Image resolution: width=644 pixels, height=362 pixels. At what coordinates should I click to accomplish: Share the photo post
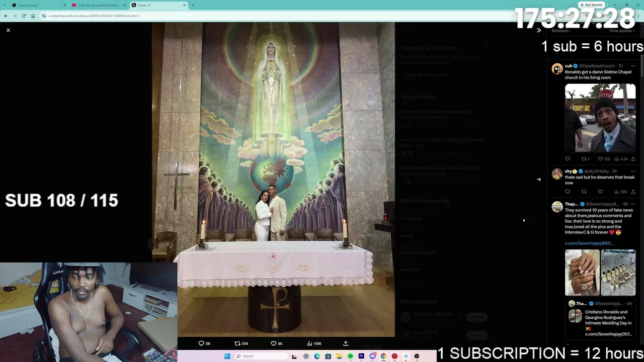[346, 343]
